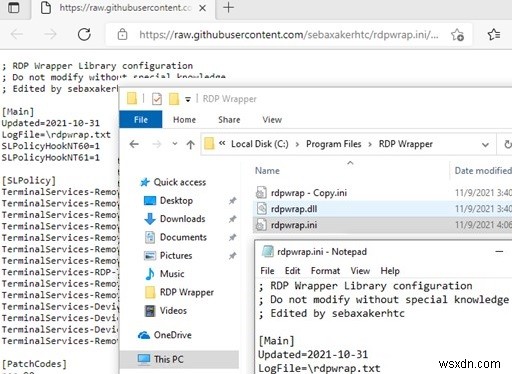Click the browser address bar URL
This screenshot has width=512, height=374.
pyautogui.click(x=289, y=35)
